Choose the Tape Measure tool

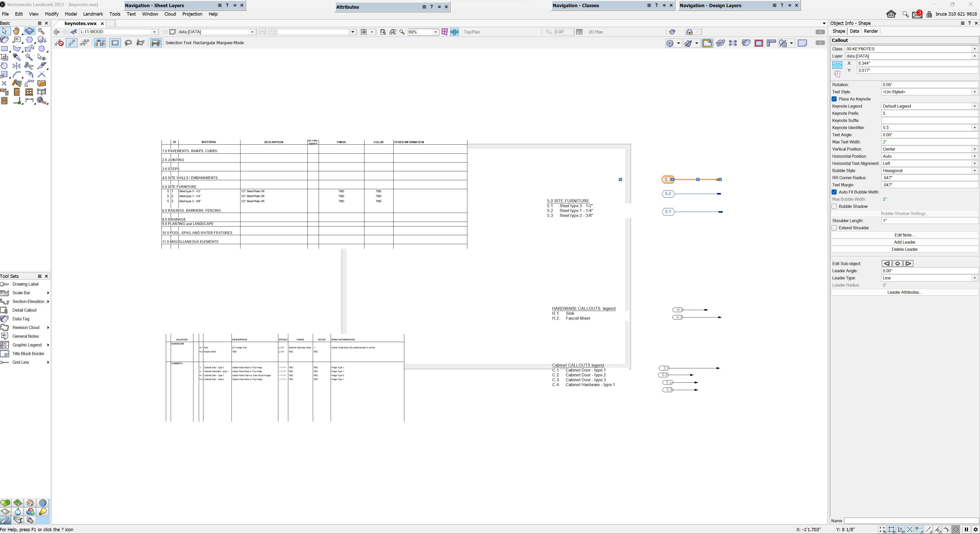(x=41, y=101)
